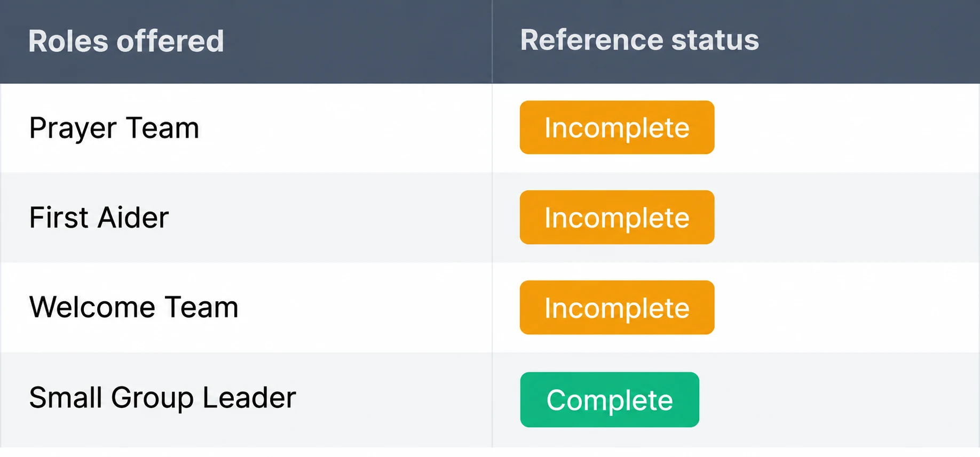980x457 pixels.
Task: Open Incomplete status for Welcome Team
Action: coord(617,307)
